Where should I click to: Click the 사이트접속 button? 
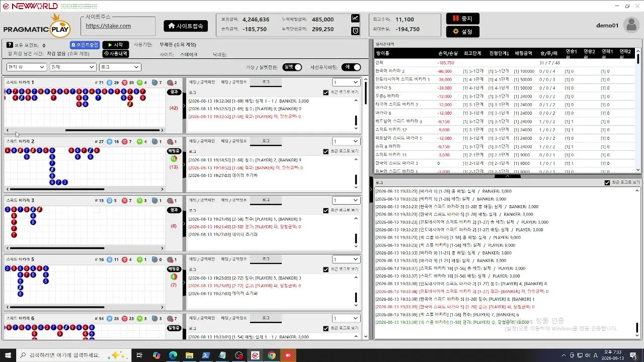coord(186,26)
